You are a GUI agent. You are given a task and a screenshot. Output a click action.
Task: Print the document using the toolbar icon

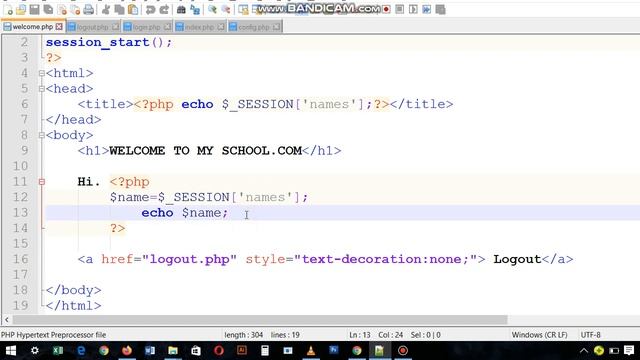pyautogui.click(x=89, y=9)
